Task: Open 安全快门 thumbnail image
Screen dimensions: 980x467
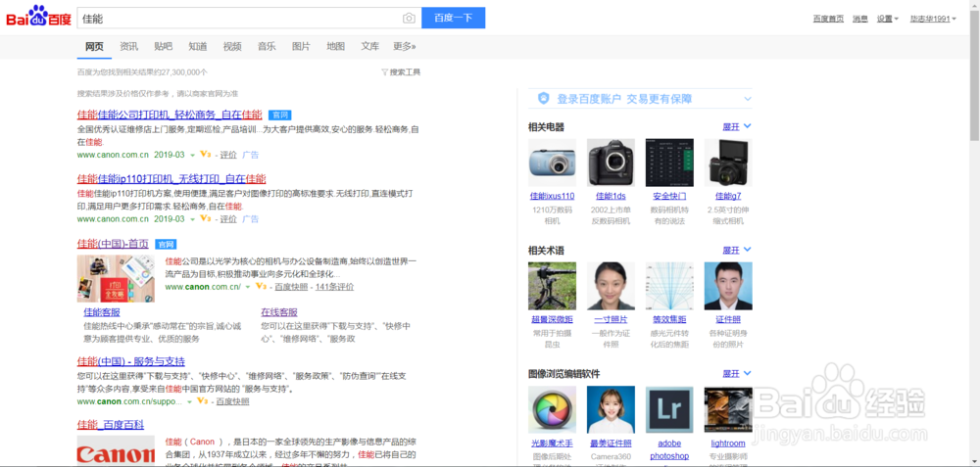Action: [669, 163]
